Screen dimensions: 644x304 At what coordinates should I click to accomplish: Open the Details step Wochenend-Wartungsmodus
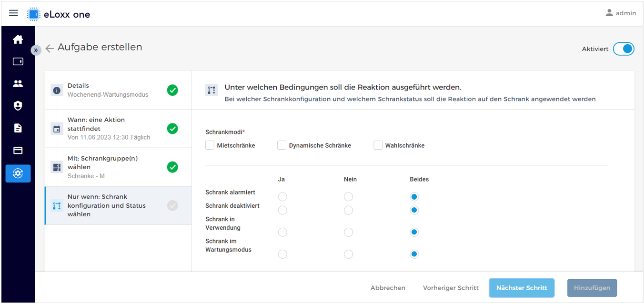pos(118,90)
